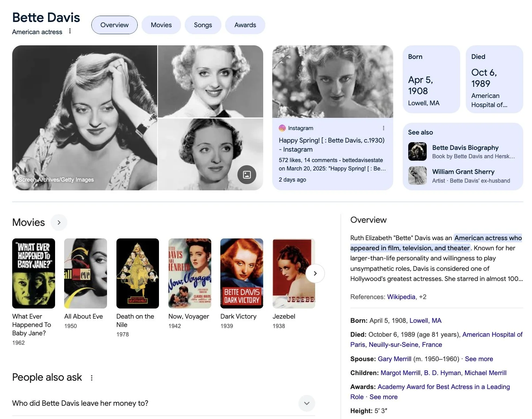Image resolution: width=532 pixels, height=419 pixels.
Task: Open the image gallery icon on photos
Action: (247, 174)
